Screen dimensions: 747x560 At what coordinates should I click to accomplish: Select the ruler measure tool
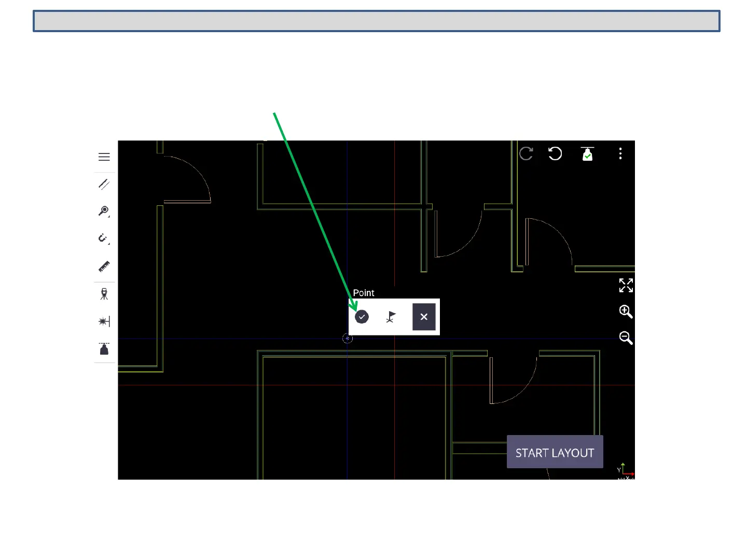tap(104, 267)
